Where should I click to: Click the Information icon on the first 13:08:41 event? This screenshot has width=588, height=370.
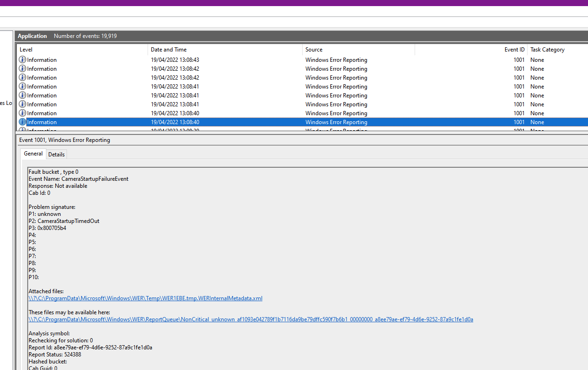pyautogui.click(x=22, y=86)
